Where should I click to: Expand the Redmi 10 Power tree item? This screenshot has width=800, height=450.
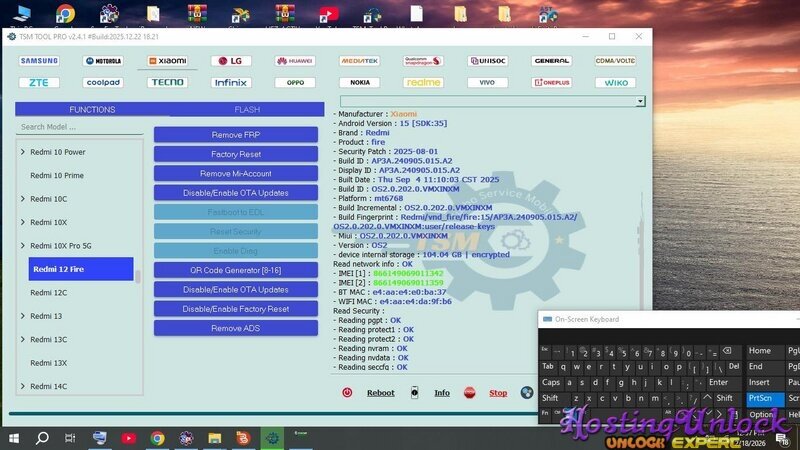[23, 152]
